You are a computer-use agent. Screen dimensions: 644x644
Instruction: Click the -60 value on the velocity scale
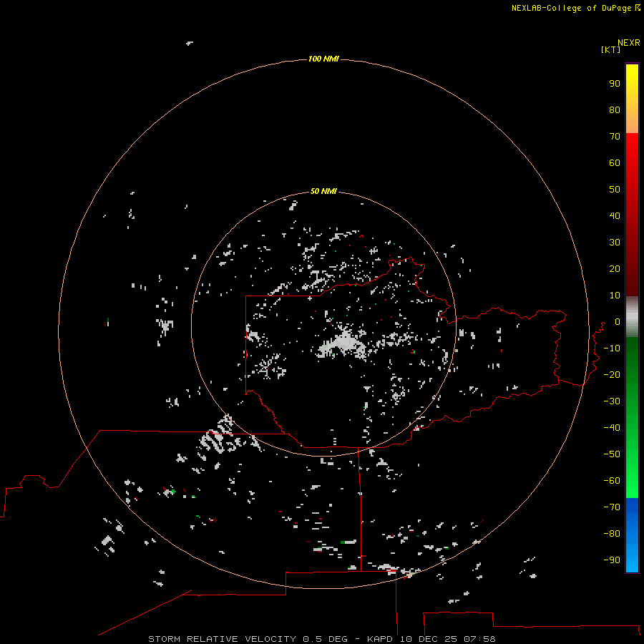tap(612, 481)
